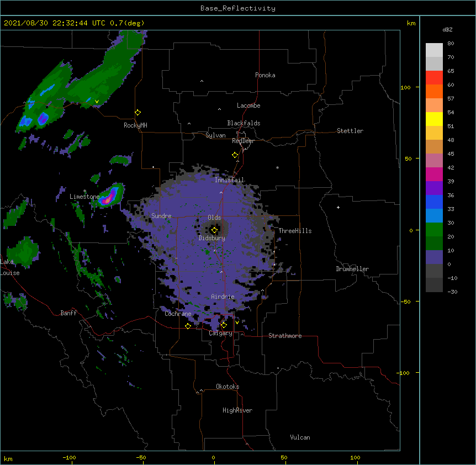Select the Olds city label
Viewport: 476px width, 465px height.
[x=214, y=218]
